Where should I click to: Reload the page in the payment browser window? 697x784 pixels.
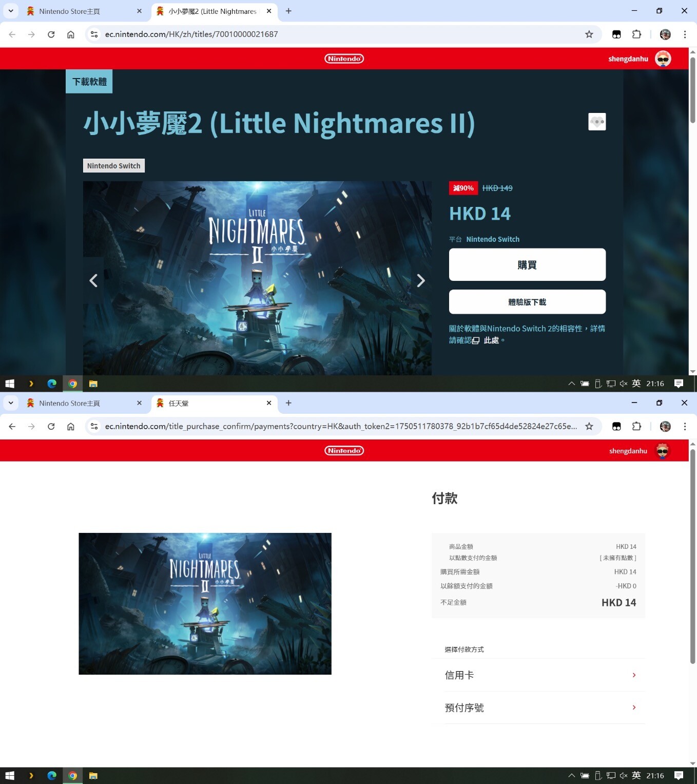pos(51,426)
